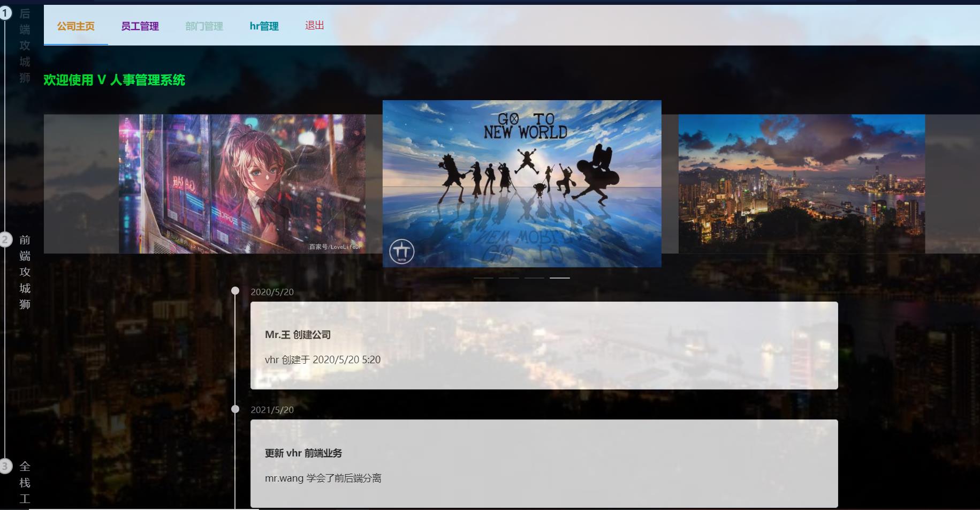
Task: Select the 后端攻城狮 step title
Action: point(25,46)
